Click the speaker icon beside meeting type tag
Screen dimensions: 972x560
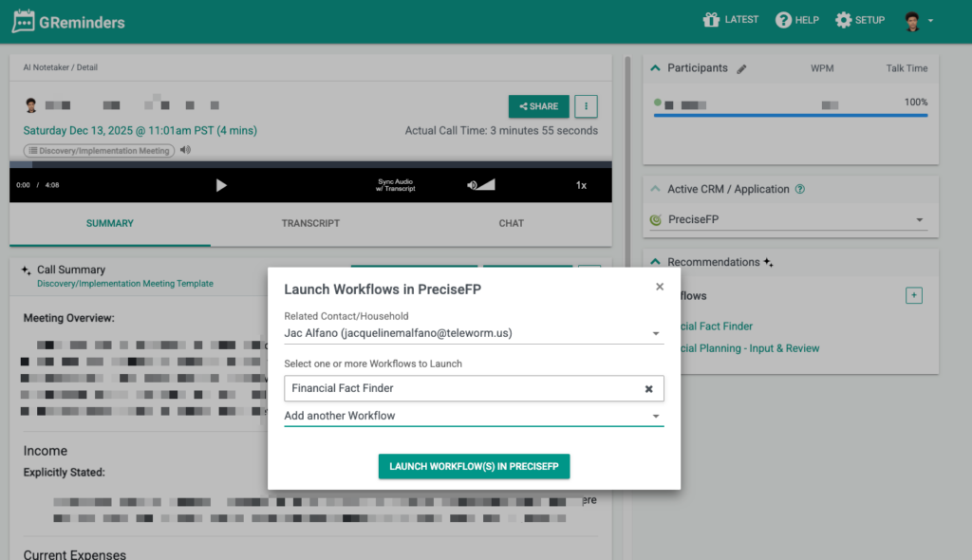pyautogui.click(x=185, y=150)
